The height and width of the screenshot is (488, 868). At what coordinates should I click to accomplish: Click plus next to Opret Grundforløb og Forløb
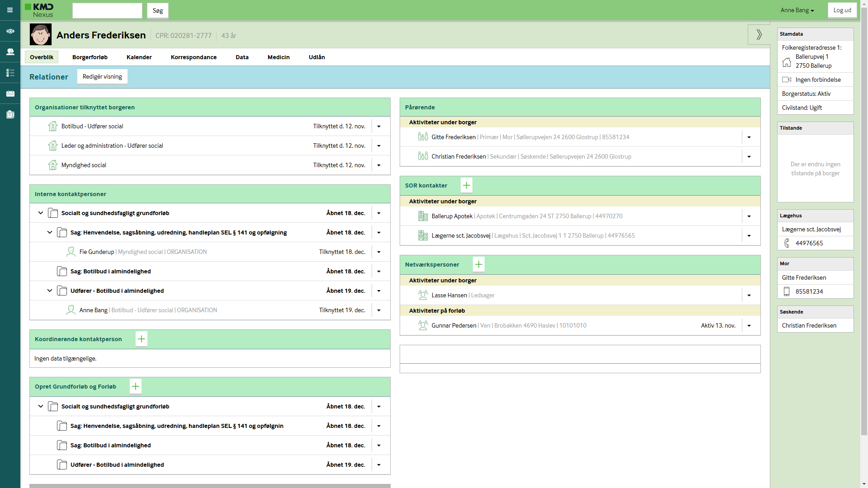coord(136,386)
